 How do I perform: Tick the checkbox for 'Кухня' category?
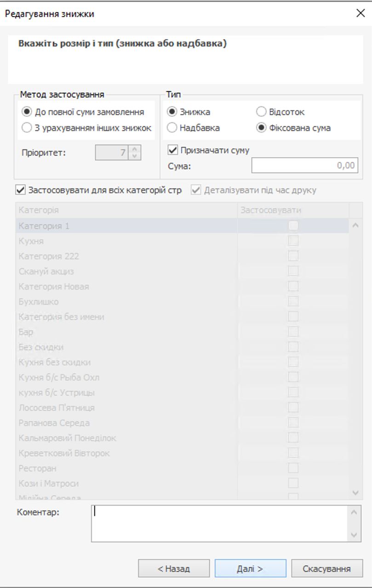click(293, 241)
